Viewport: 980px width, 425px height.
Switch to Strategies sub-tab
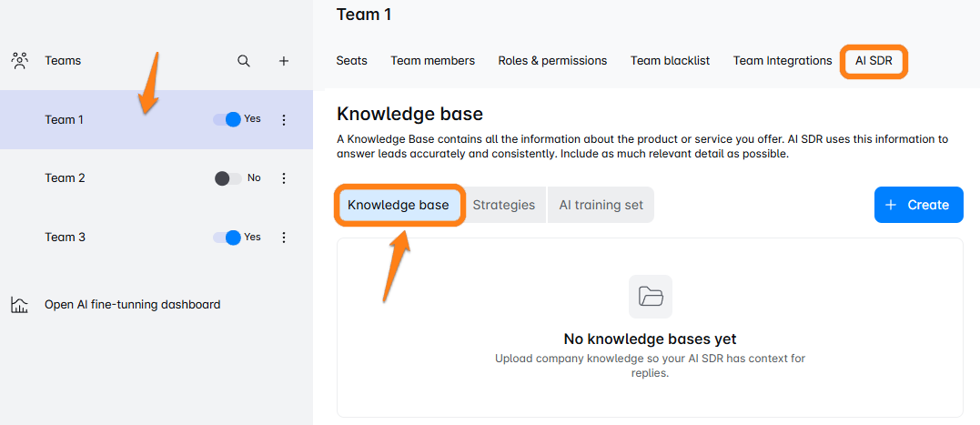504,205
